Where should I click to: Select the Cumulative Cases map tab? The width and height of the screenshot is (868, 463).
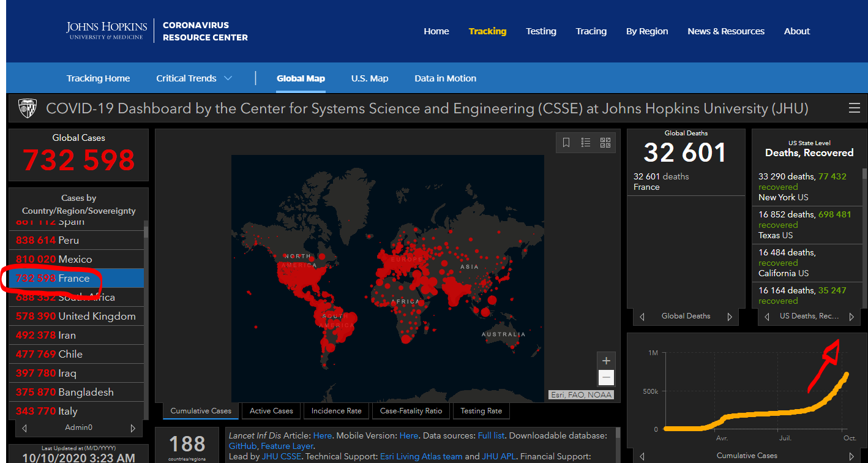click(201, 411)
